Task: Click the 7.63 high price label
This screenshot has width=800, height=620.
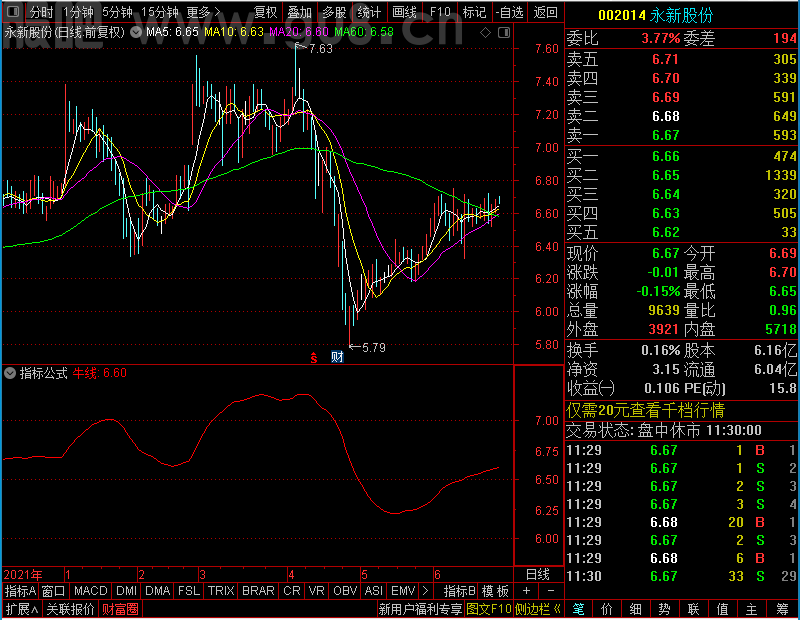Action: tap(320, 49)
